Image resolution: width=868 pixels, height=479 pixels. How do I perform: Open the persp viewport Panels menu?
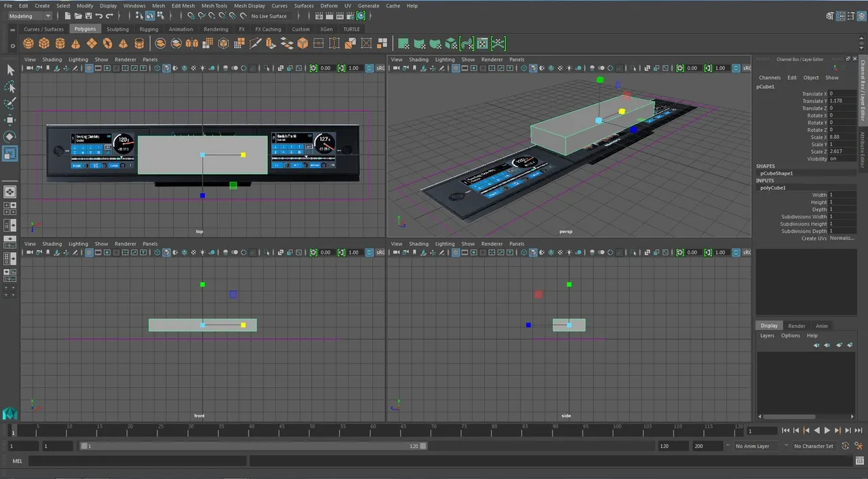517,60
